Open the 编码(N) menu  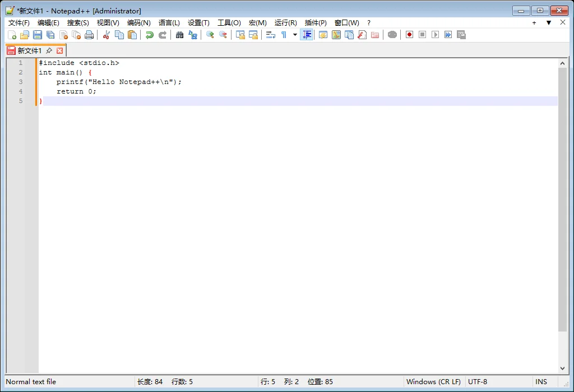(139, 22)
